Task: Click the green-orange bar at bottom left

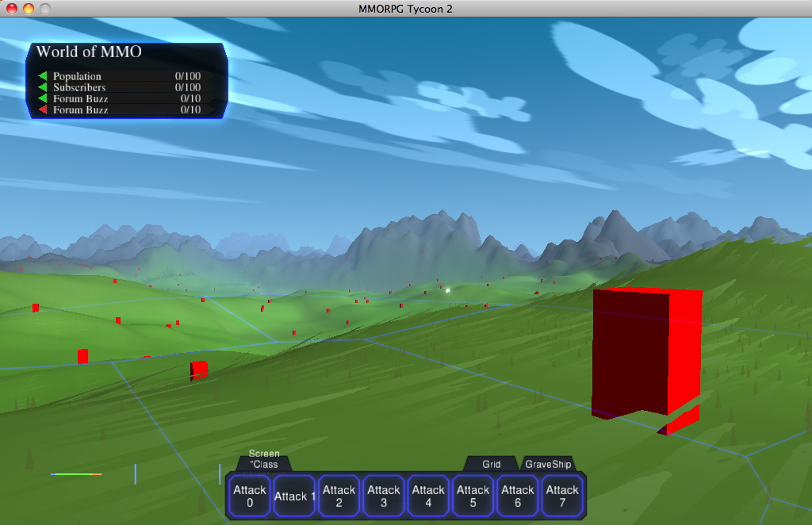Action: 76,473
